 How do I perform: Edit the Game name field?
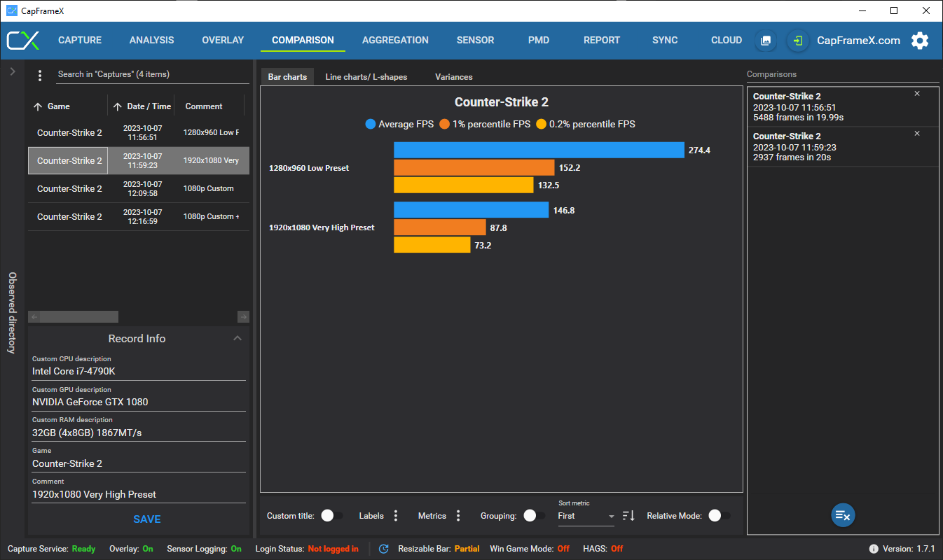[139, 464]
